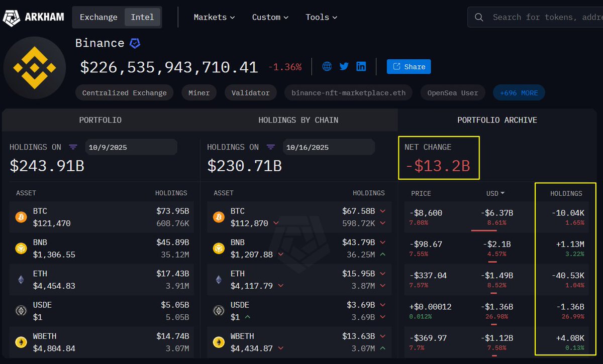This screenshot has width=603, height=364.
Task: Open the PORTFOLIO tab
Action: pos(100,120)
